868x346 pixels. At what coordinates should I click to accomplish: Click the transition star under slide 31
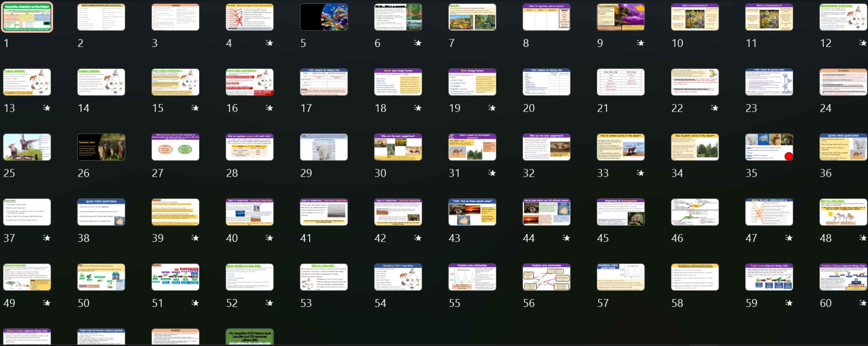pyautogui.click(x=492, y=173)
